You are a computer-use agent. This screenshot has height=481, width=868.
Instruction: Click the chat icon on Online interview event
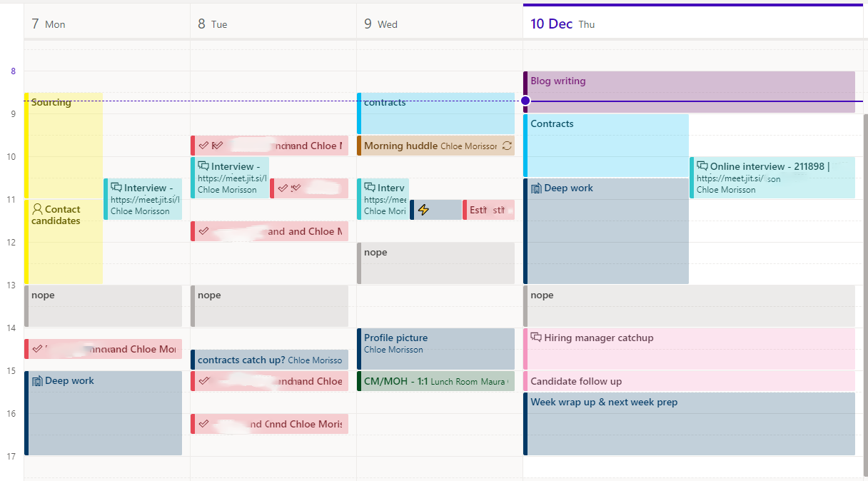[x=702, y=166]
